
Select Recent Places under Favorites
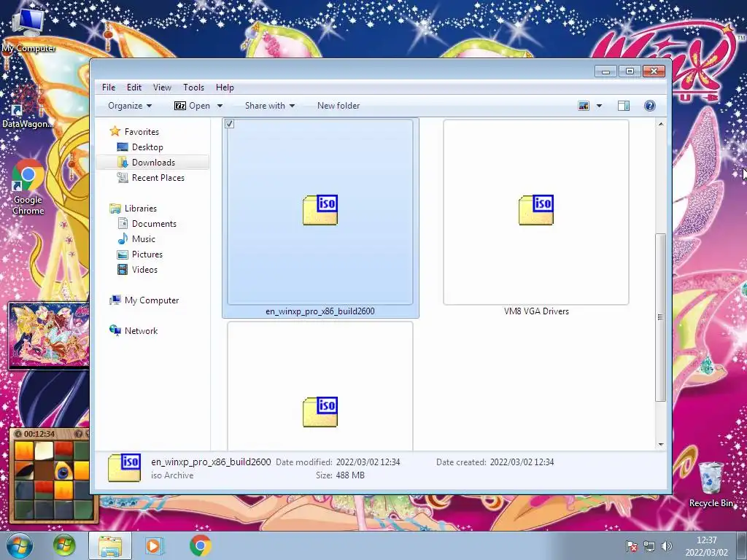click(x=158, y=178)
